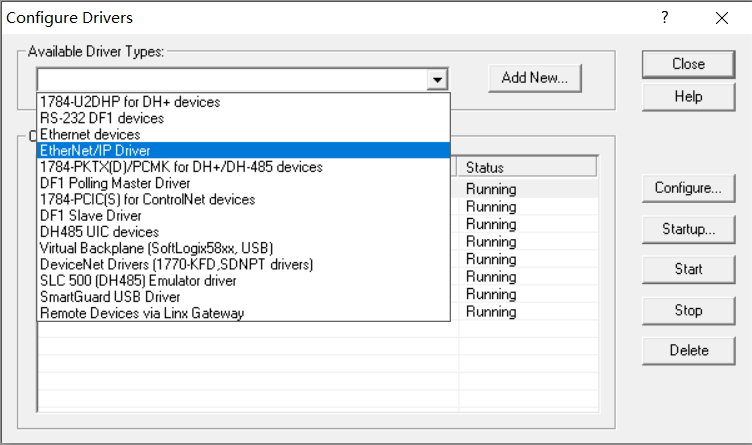This screenshot has height=445, width=752.
Task: Click the Startup... button
Action: 688,229
